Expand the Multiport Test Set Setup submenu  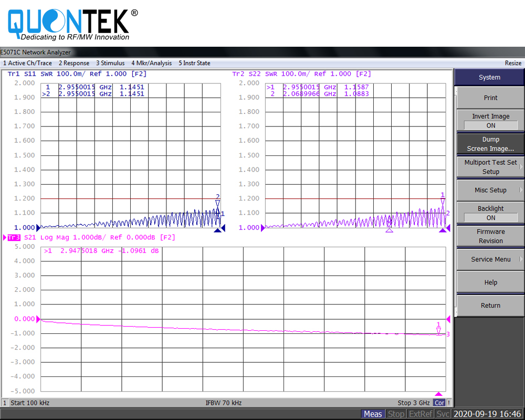pos(490,167)
